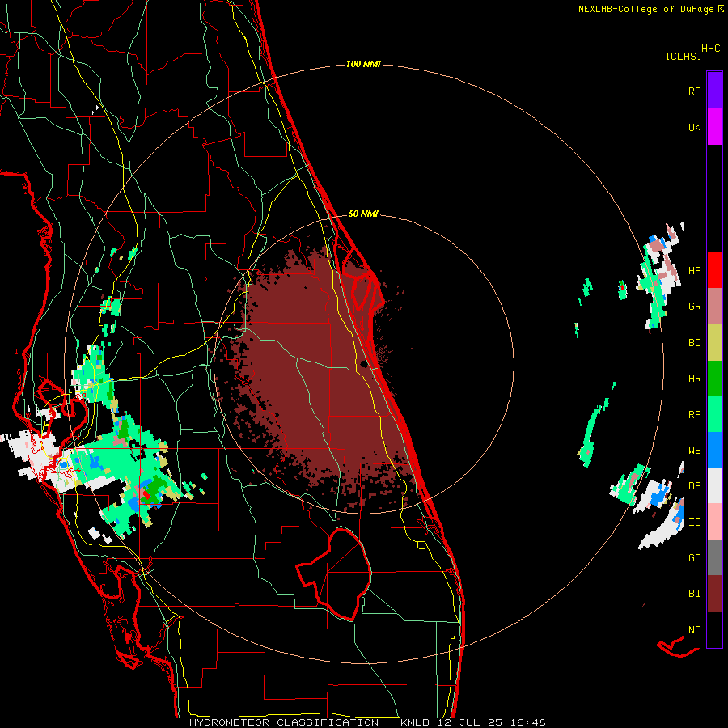Click the "12 JUL 25" date text
728x728 pixels.
point(468,722)
